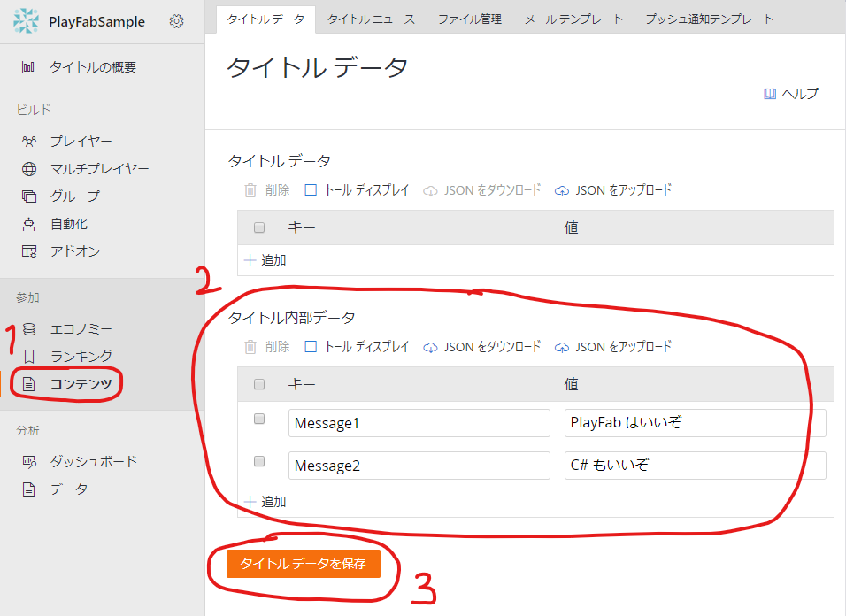Open 自動化 in the sidebar
This screenshot has height=616, width=846.
coord(69,224)
